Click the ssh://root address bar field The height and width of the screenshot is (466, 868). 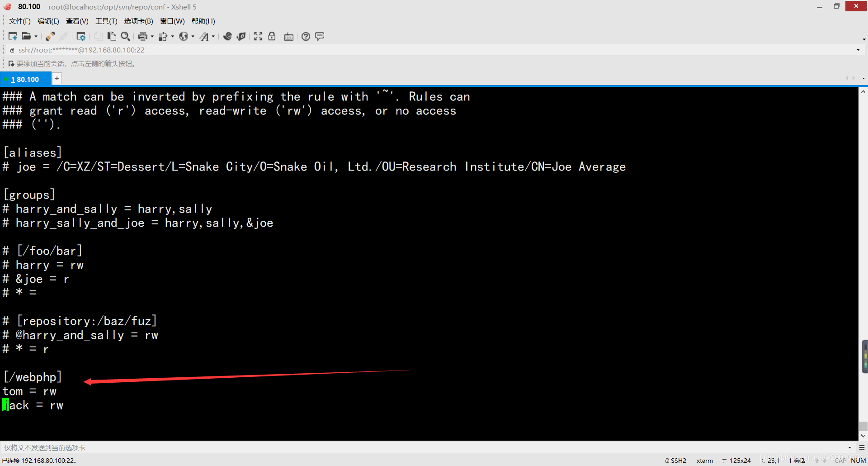[x=434, y=50]
